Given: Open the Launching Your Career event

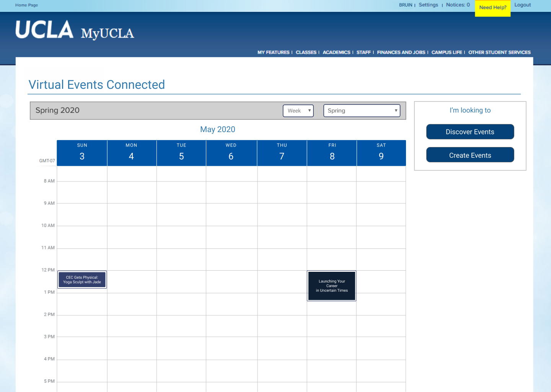Looking at the screenshot, I should pos(332,286).
